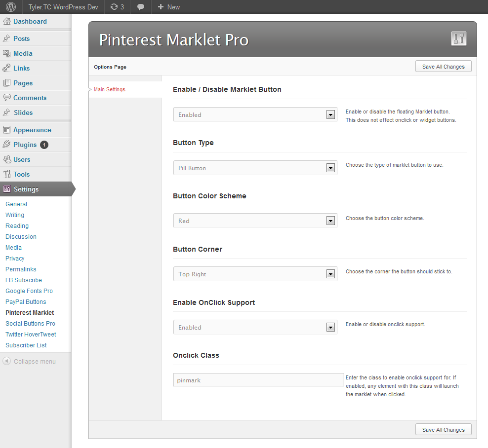This screenshot has width=488, height=448.
Task: Click the WordPress logo icon
Action: (11, 7)
